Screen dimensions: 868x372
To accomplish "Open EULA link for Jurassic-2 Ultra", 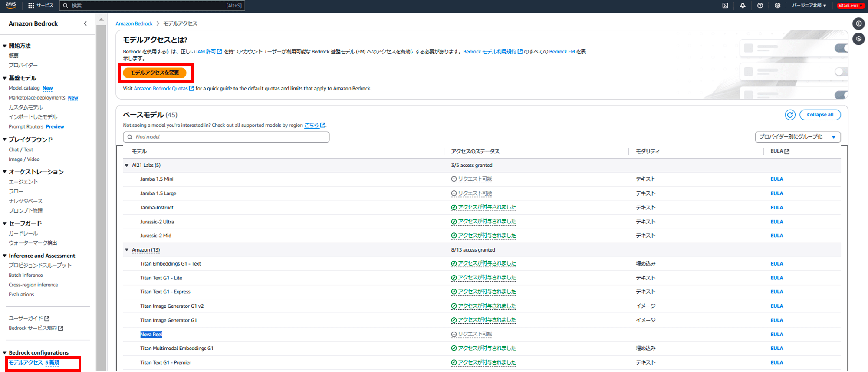I will tap(776, 222).
